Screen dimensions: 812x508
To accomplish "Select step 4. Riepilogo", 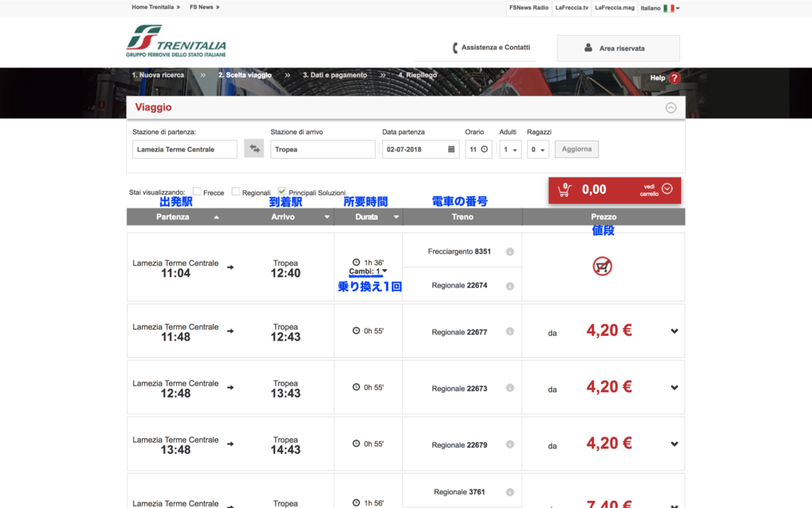I will [417, 75].
